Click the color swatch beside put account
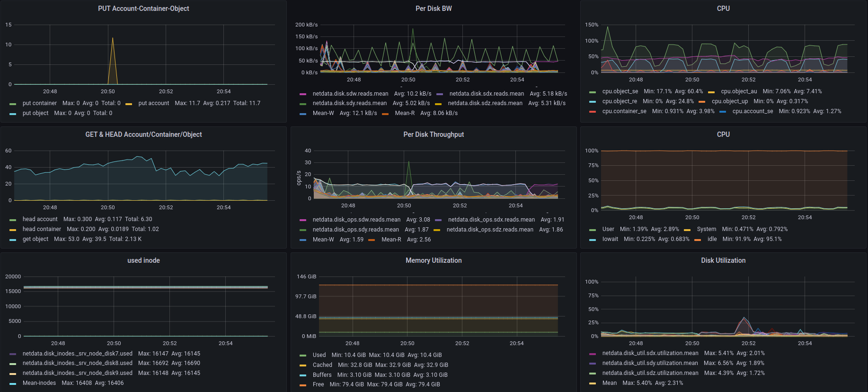The height and width of the screenshot is (392, 868). [x=129, y=104]
